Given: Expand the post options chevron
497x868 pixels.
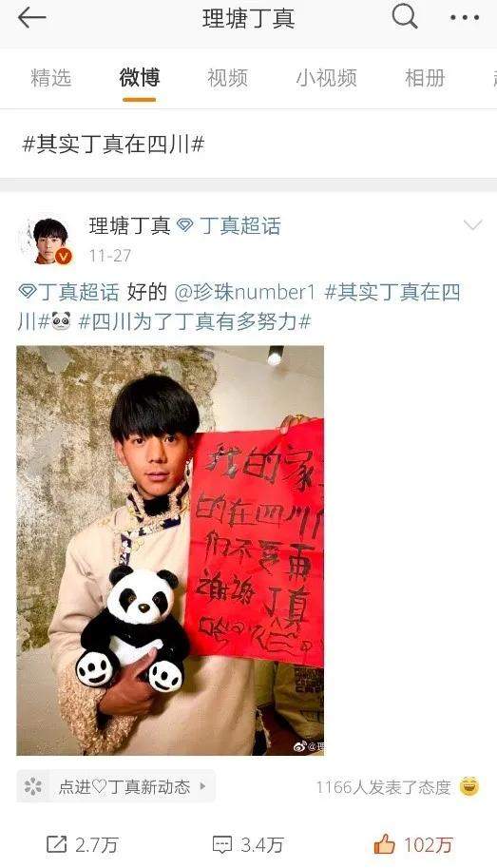Looking at the screenshot, I should [472, 224].
